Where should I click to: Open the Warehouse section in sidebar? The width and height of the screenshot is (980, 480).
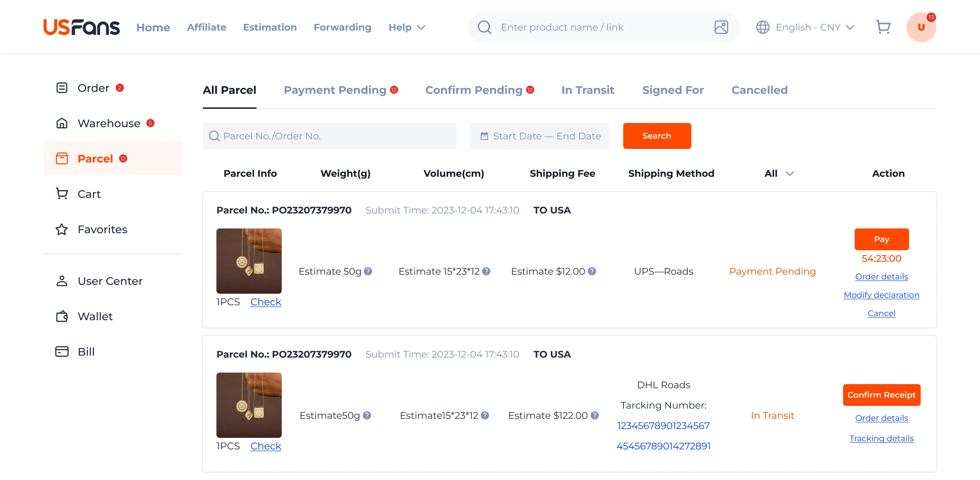109,123
